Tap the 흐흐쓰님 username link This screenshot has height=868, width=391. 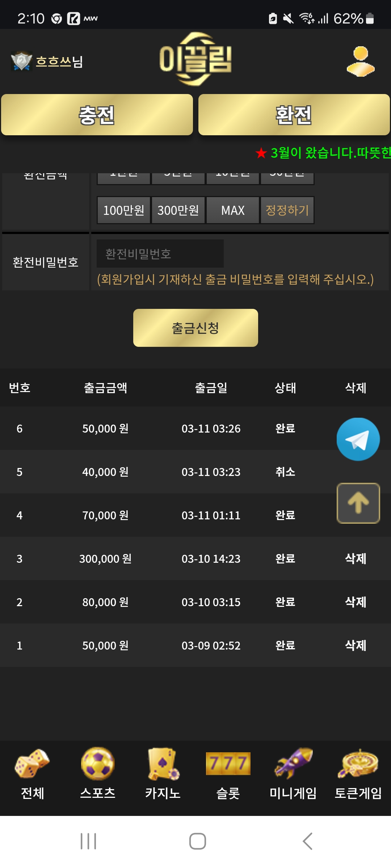(x=59, y=61)
